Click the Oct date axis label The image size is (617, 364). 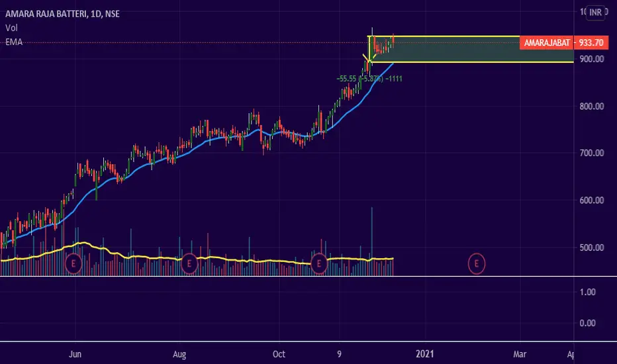click(279, 354)
